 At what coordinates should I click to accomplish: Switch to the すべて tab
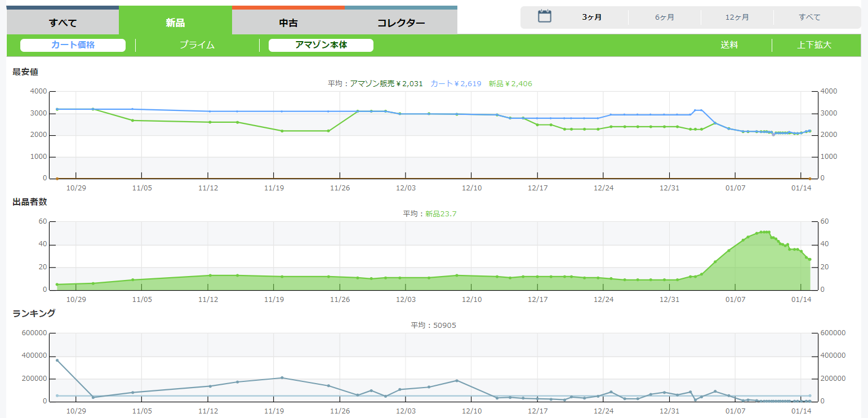click(63, 23)
